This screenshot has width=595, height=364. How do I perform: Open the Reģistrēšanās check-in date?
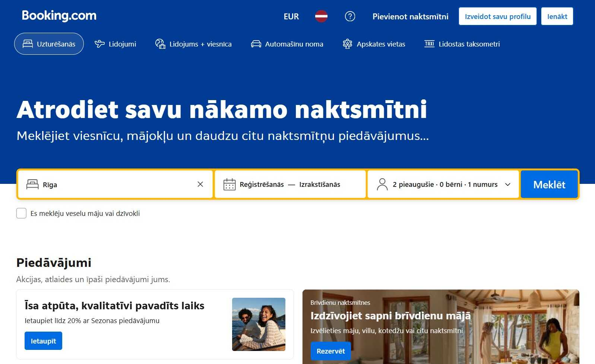262,184
